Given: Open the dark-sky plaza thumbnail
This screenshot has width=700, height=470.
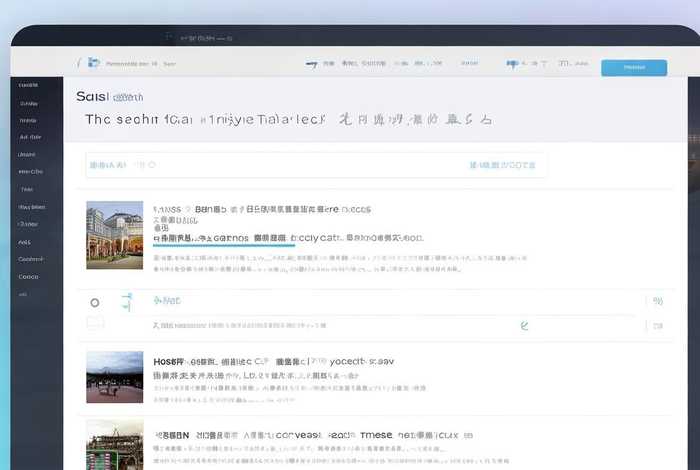Looking at the screenshot, I should pyautogui.click(x=115, y=377).
